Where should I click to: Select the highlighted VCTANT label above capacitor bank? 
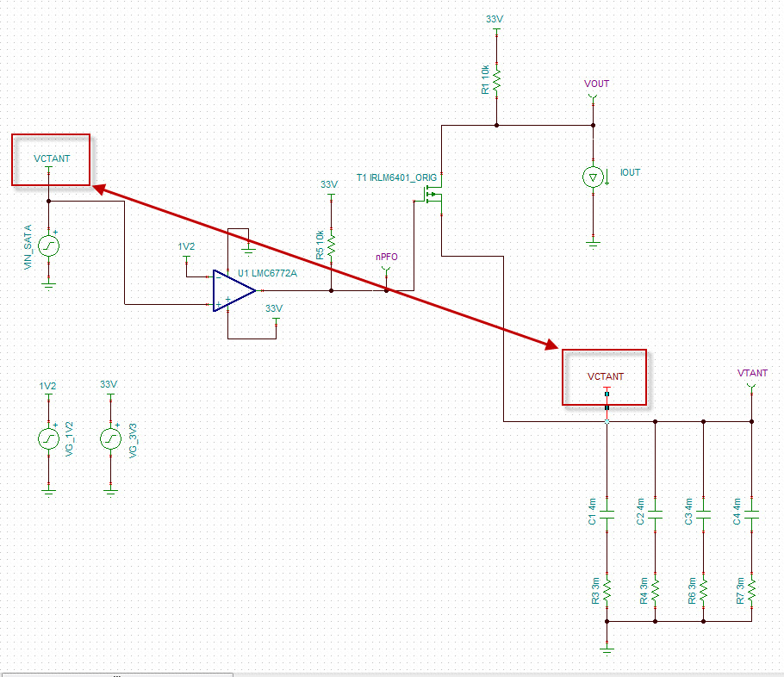click(x=605, y=376)
